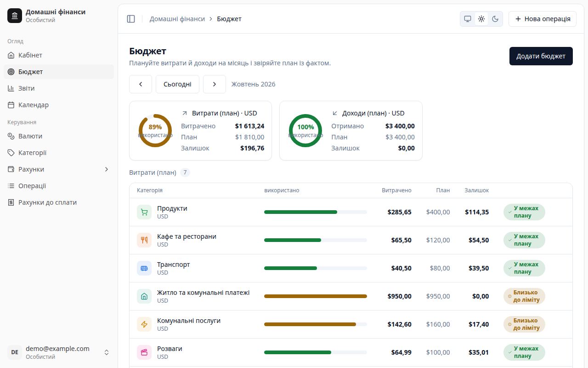588x368 pixels.
Task: Click the Доходи (план) arrow icon
Action: pos(335,113)
